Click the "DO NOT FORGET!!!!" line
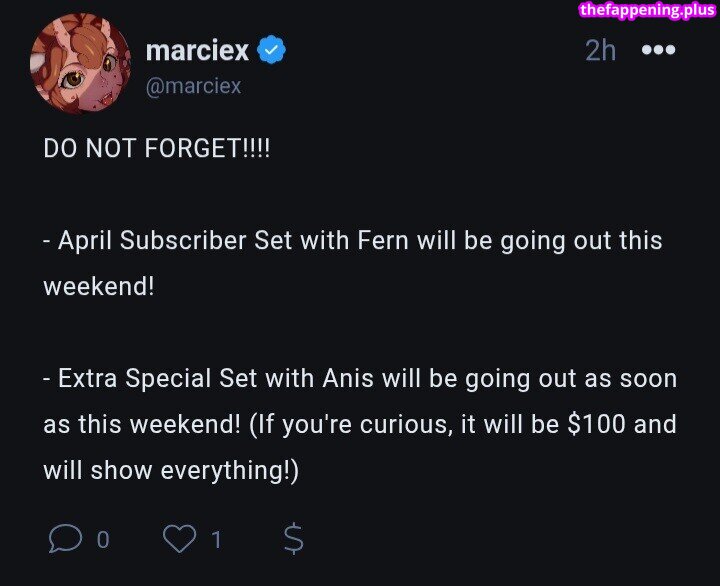 (157, 148)
